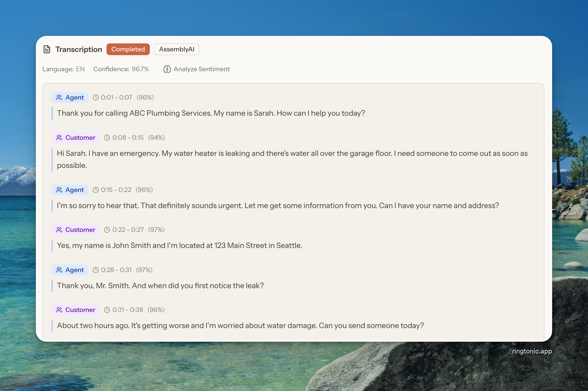Click clock icon next to 0:28 - 0:31

click(x=96, y=270)
